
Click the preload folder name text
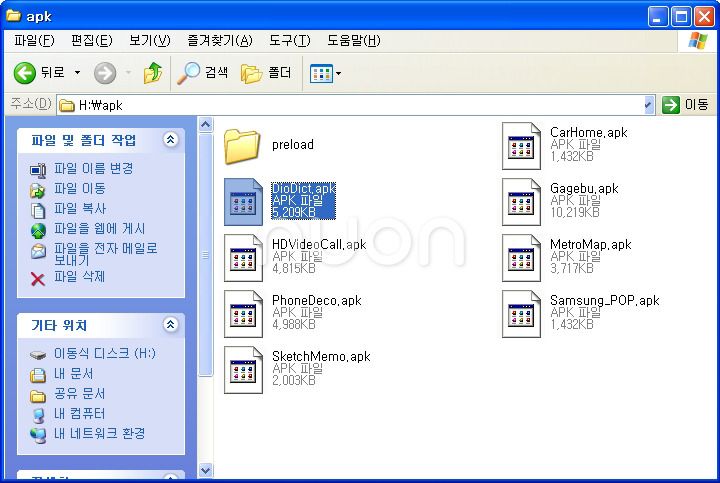[293, 145]
